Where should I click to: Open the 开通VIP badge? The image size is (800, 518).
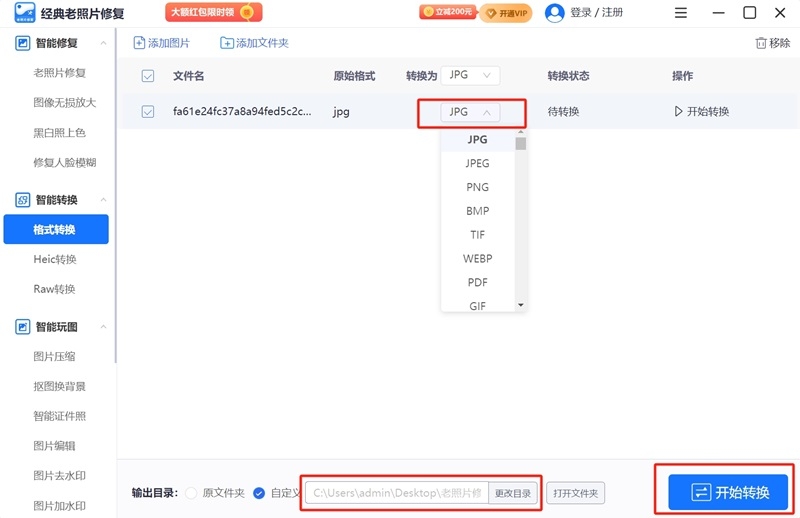coord(506,13)
